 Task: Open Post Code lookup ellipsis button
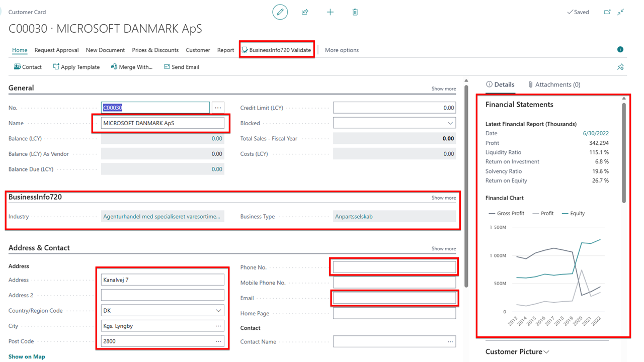coord(218,341)
